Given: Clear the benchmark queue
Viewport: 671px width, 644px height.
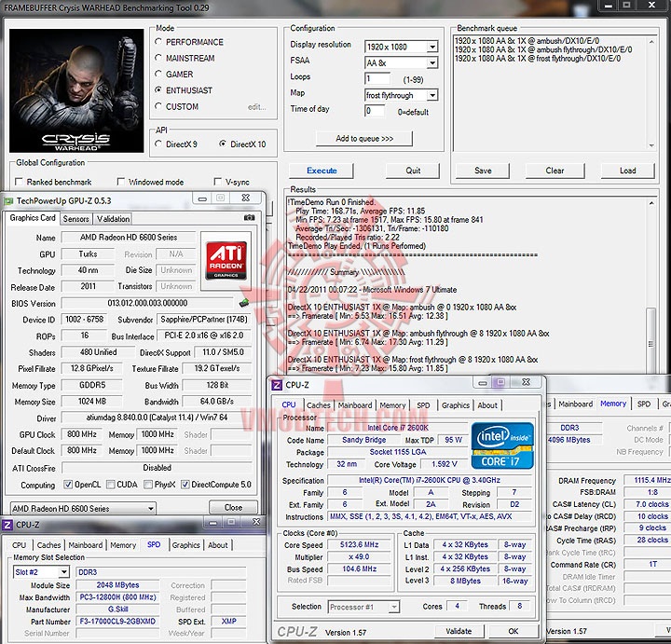Looking at the screenshot, I should (555, 171).
